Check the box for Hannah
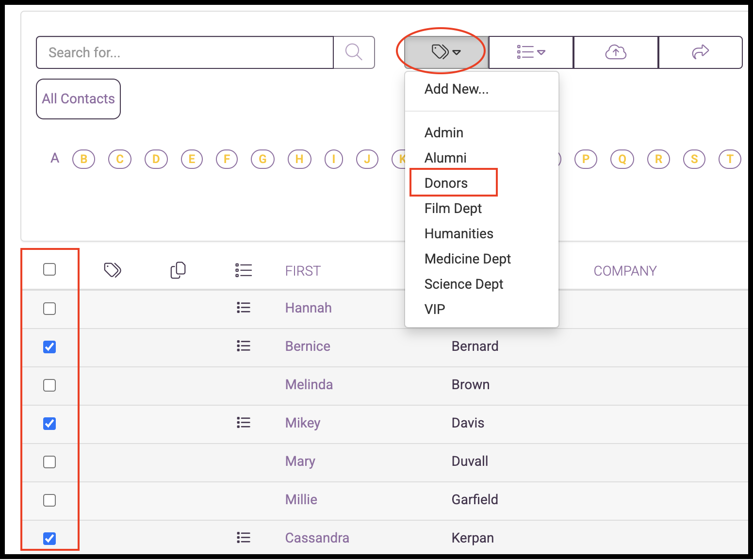 49,309
